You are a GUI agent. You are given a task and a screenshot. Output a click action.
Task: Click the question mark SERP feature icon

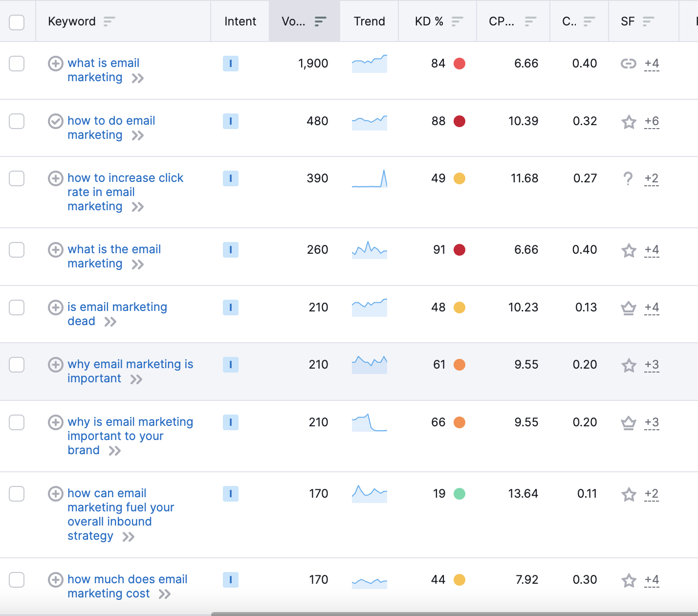tap(628, 178)
